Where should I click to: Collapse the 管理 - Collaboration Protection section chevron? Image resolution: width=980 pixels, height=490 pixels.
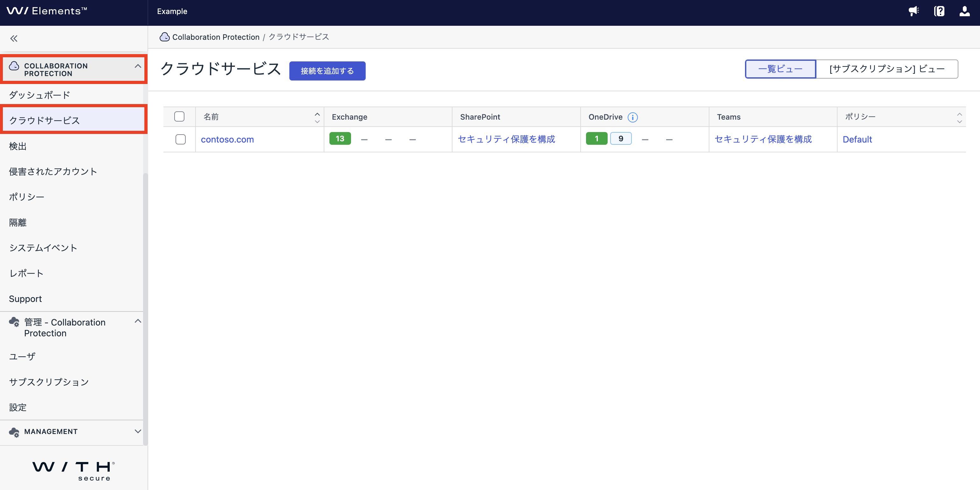138,321
